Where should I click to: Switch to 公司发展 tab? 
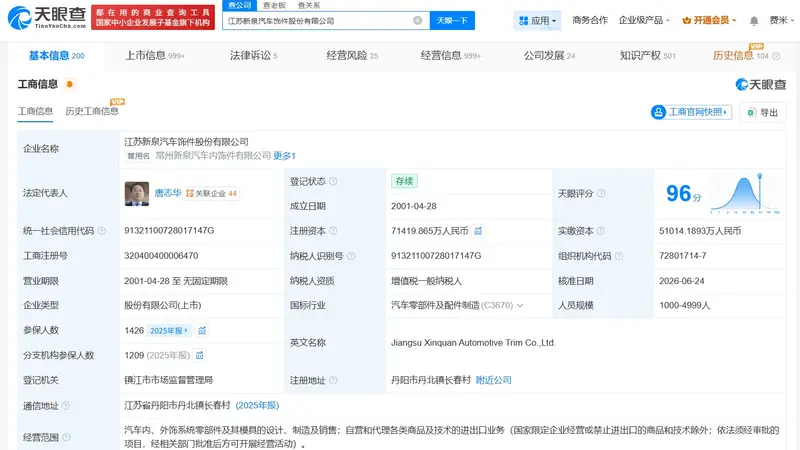549,56
